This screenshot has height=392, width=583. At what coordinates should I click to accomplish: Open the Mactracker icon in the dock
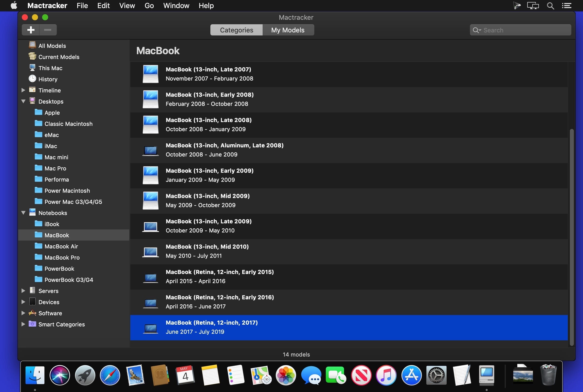pos(486,375)
